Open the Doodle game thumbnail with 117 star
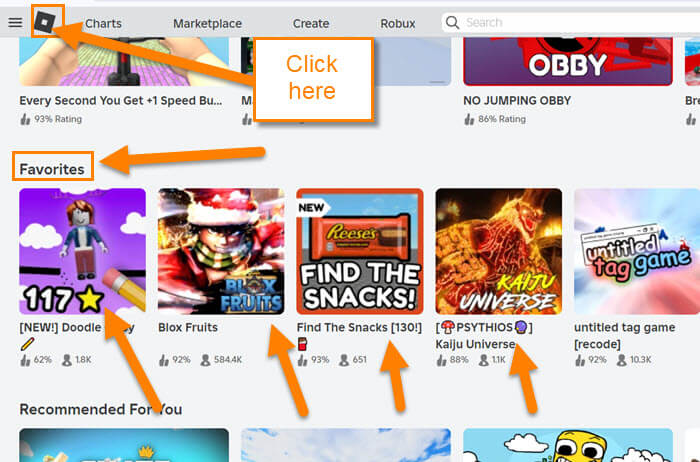Image resolution: width=700 pixels, height=462 pixels. pyautogui.click(x=82, y=251)
